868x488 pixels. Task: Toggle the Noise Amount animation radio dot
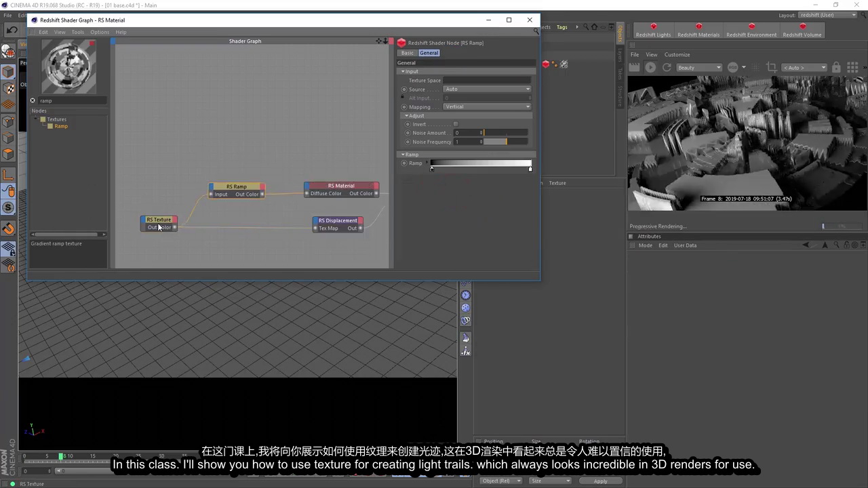tap(408, 133)
